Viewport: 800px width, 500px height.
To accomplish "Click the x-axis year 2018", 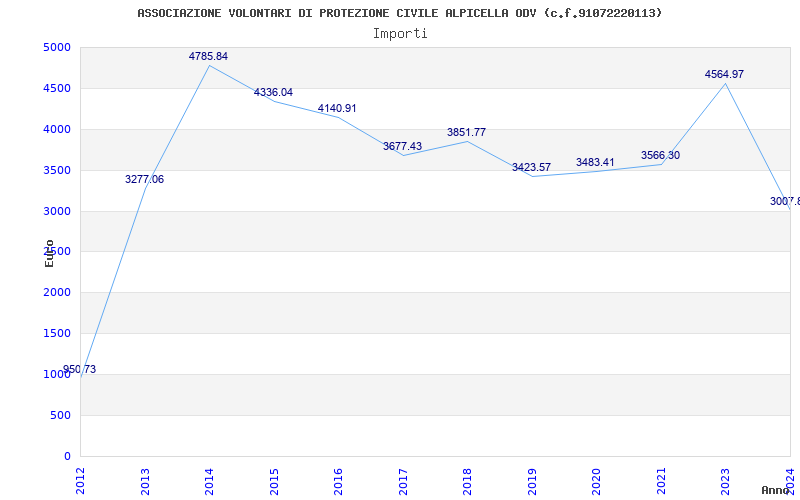I will (467, 481).
